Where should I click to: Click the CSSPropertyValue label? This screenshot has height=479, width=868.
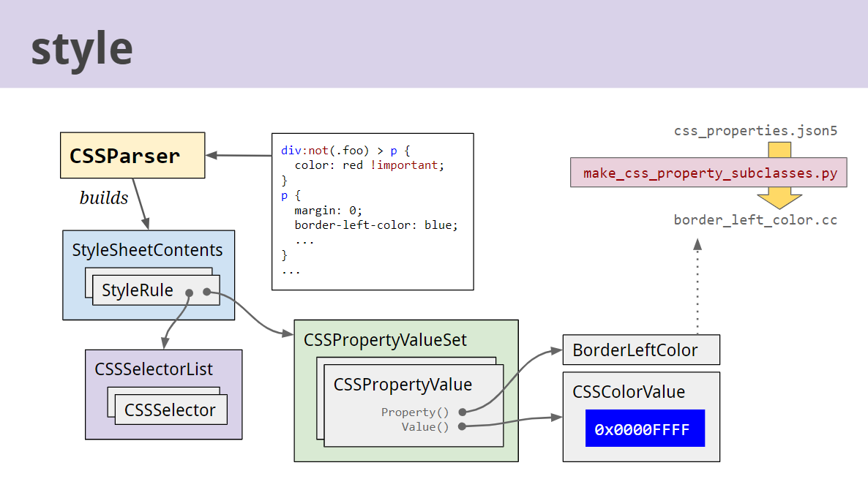pyautogui.click(x=403, y=385)
